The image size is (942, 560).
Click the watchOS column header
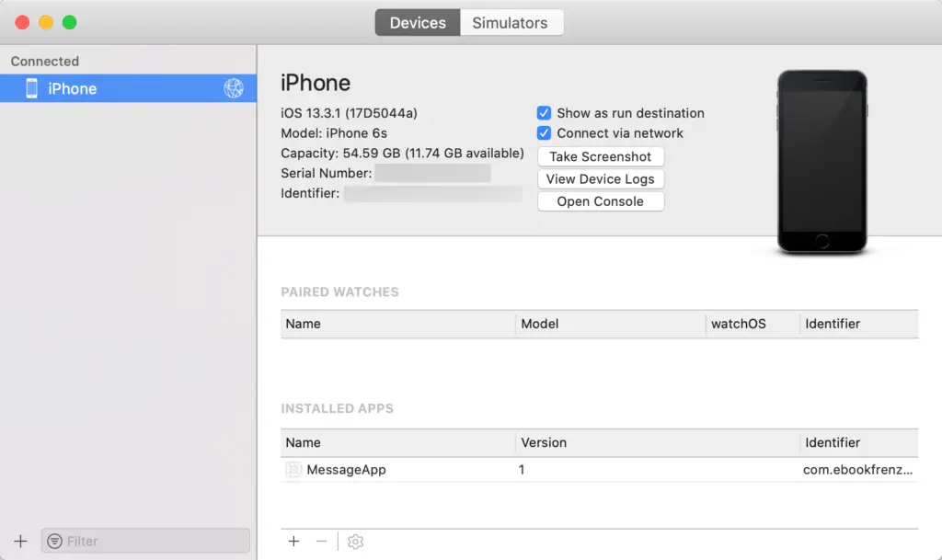point(752,324)
